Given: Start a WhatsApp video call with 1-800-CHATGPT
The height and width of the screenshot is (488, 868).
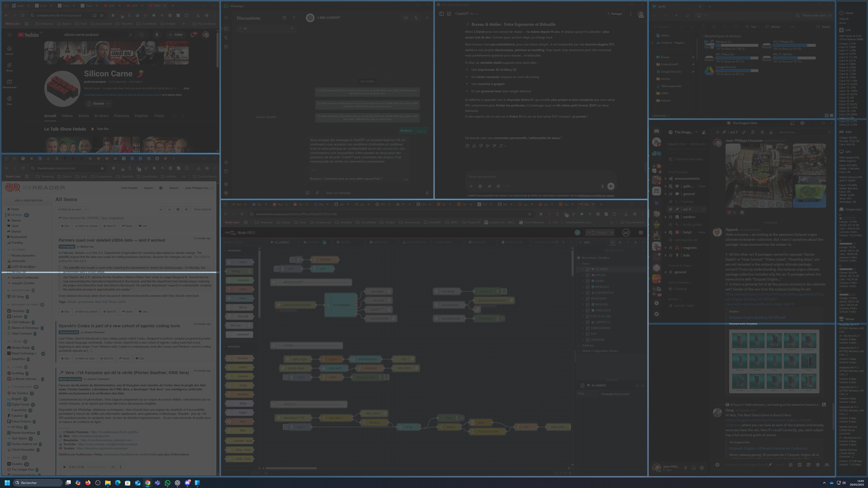Looking at the screenshot, I should (405, 18).
